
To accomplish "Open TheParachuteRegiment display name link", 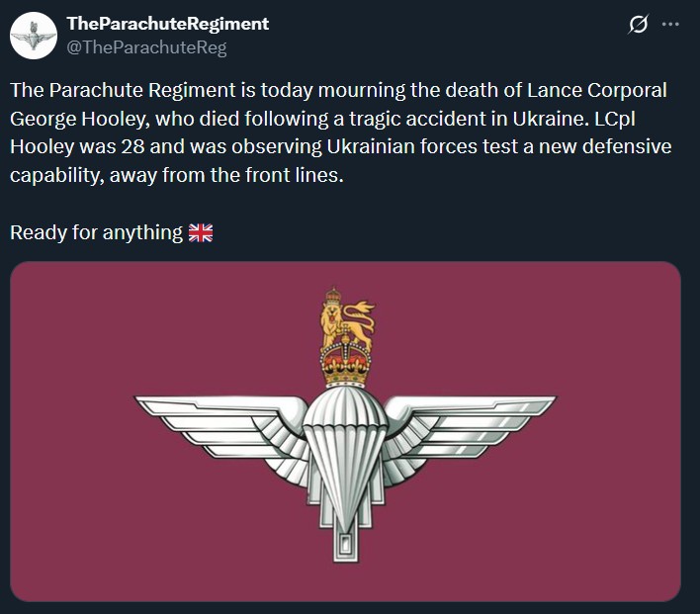I will [x=167, y=24].
